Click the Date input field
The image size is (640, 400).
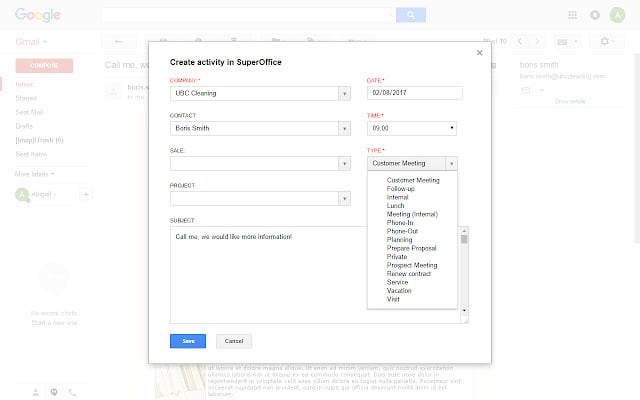tap(415, 93)
